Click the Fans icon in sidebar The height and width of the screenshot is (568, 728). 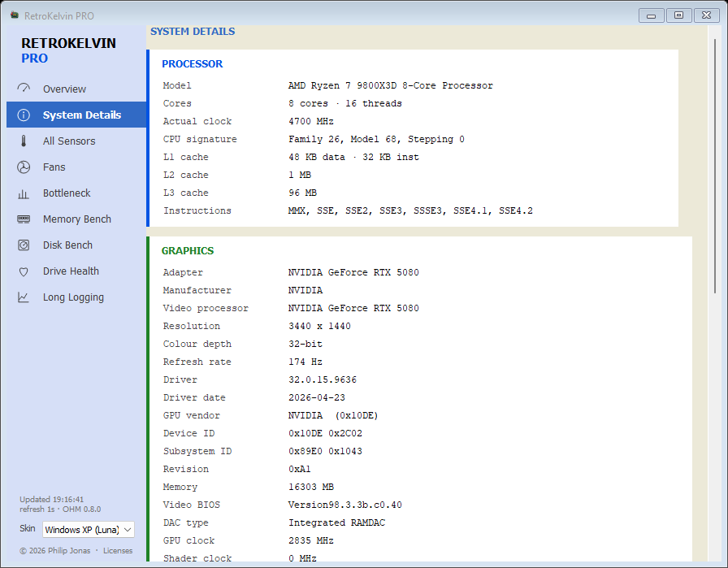[x=24, y=167]
